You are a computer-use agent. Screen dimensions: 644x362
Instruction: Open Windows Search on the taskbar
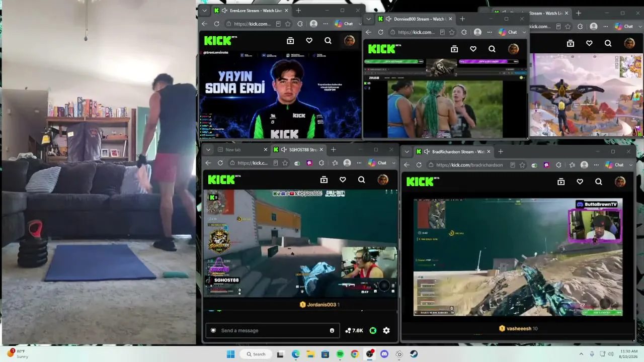tap(256, 354)
